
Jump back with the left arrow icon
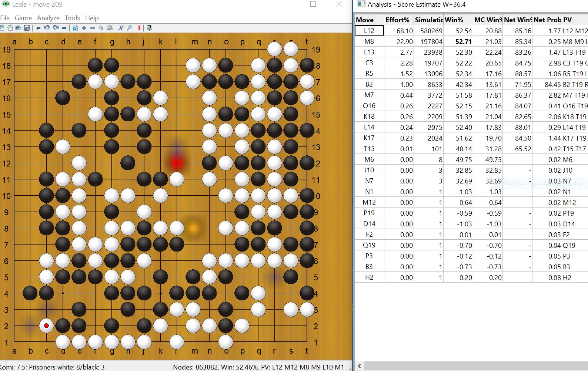(38, 28)
